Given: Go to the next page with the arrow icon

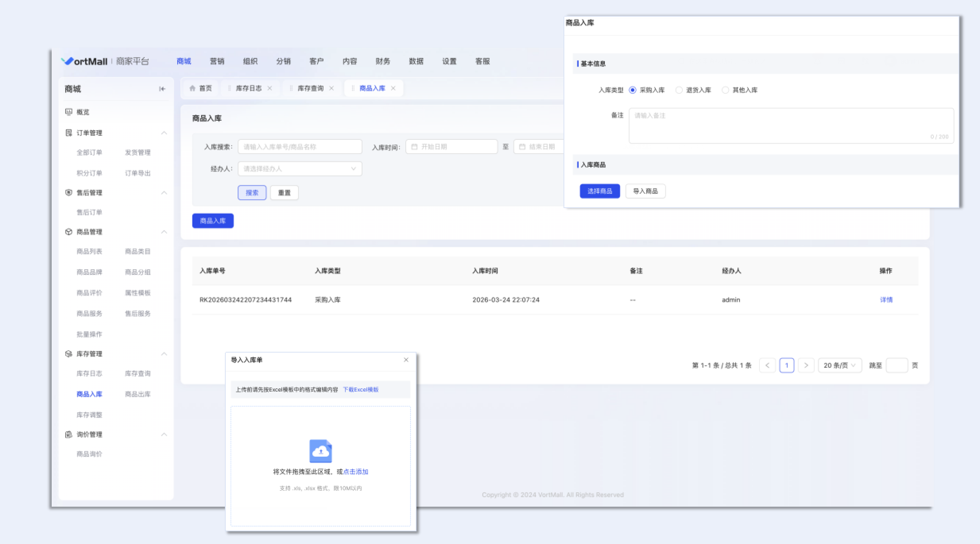Looking at the screenshot, I should 806,365.
